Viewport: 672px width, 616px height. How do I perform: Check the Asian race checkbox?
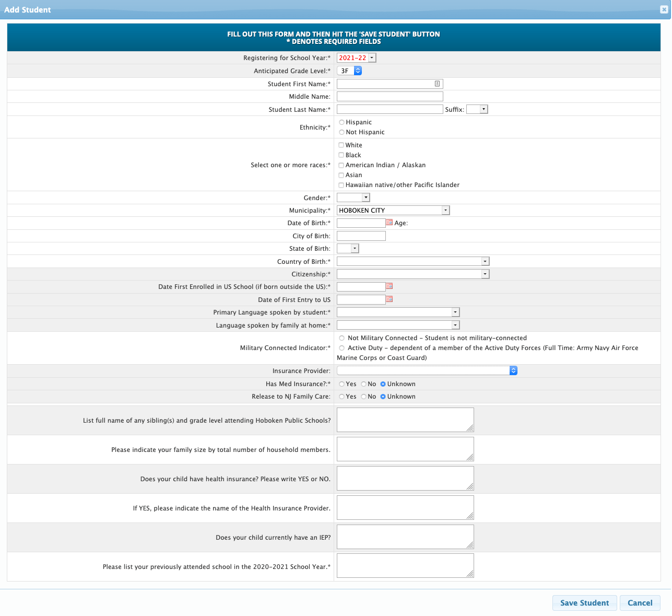pos(341,175)
